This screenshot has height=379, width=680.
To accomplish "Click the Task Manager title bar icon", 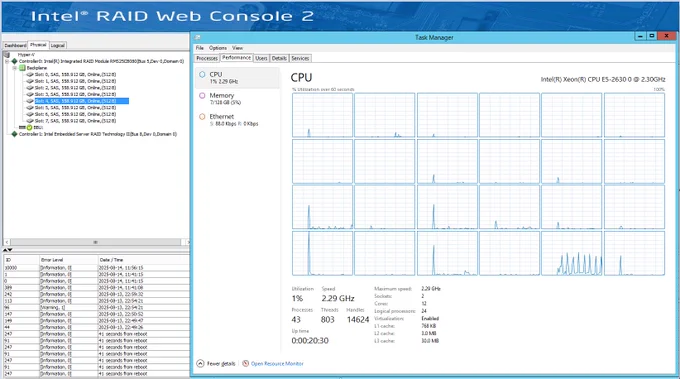I will click(197, 38).
